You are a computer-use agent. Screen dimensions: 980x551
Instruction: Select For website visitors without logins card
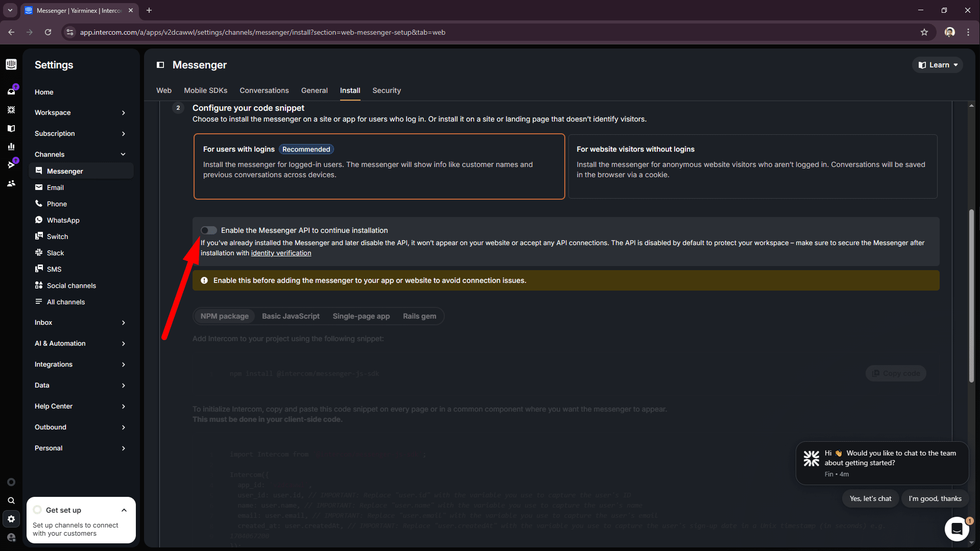pos(753,166)
